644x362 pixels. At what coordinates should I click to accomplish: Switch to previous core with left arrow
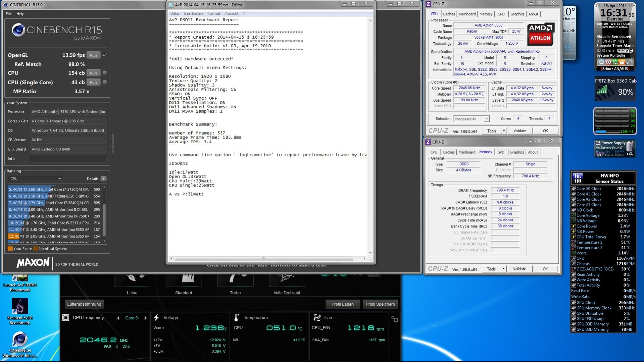click(x=118, y=318)
